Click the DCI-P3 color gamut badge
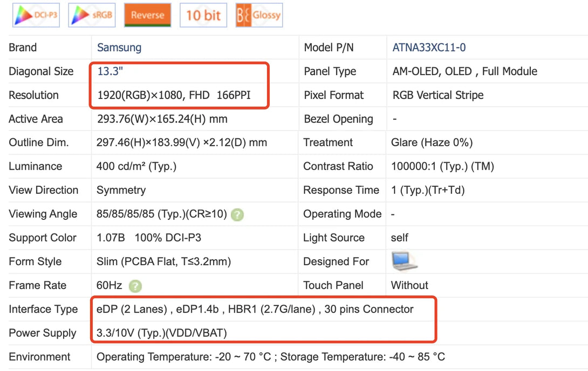This screenshot has width=588, height=371. point(36,15)
